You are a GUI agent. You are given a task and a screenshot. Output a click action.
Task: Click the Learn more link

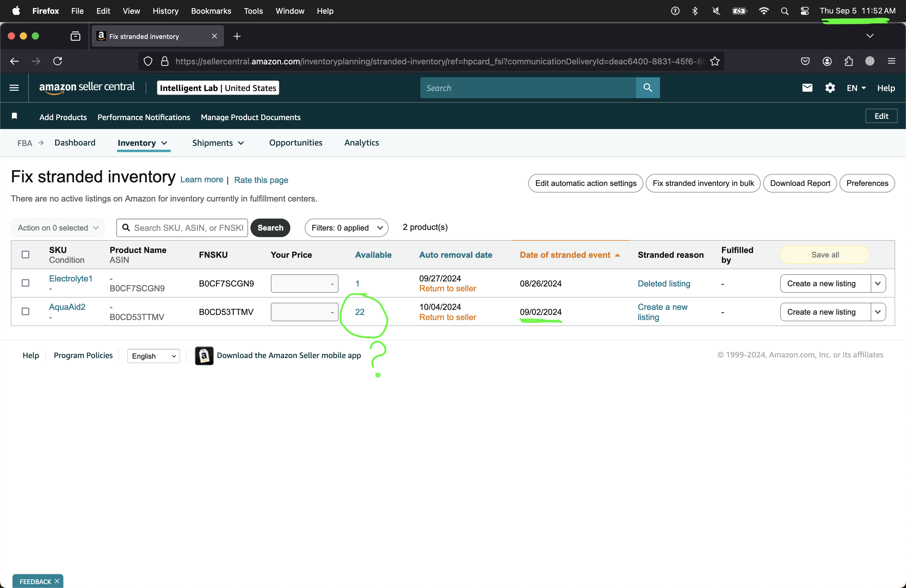201,180
